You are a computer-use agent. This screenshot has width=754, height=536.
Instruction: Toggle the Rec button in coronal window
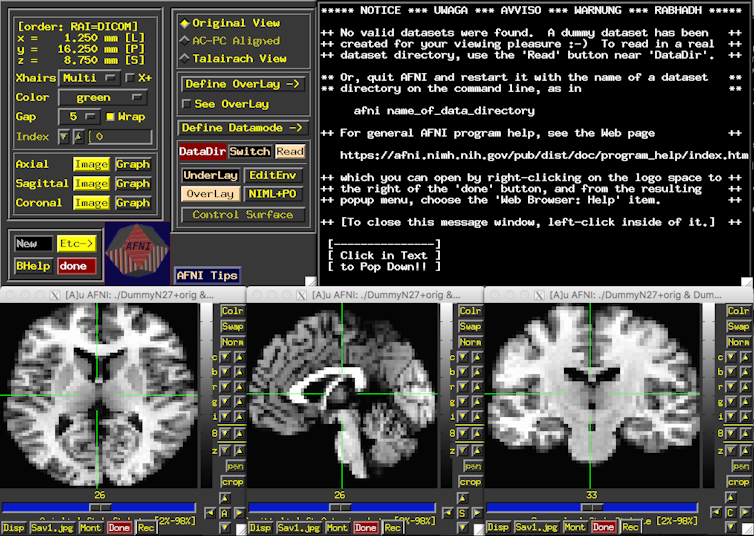[x=630, y=527]
